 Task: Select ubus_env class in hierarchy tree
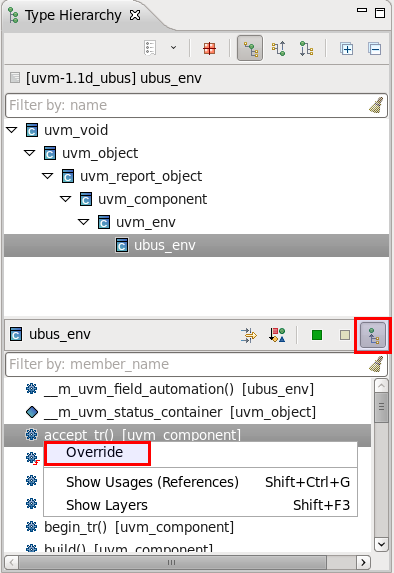pyautogui.click(x=197, y=245)
